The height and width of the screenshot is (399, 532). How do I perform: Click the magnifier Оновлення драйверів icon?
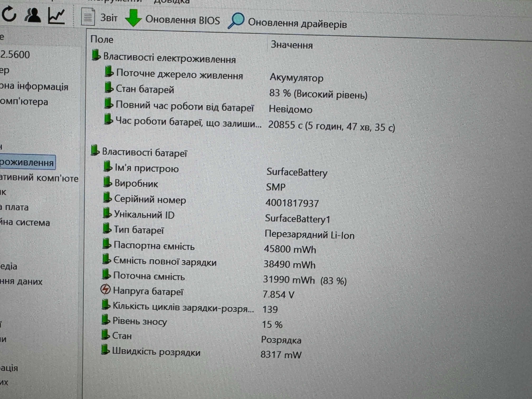tap(236, 21)
